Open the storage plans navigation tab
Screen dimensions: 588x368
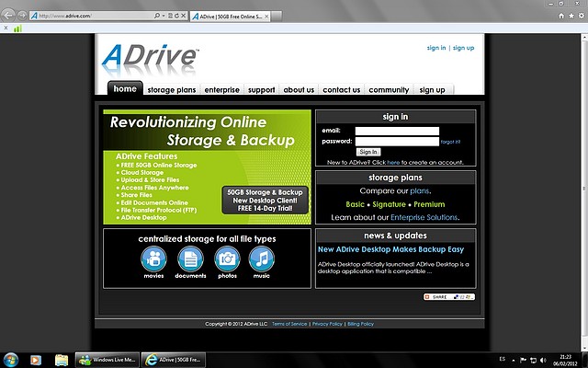coord(172,90)
